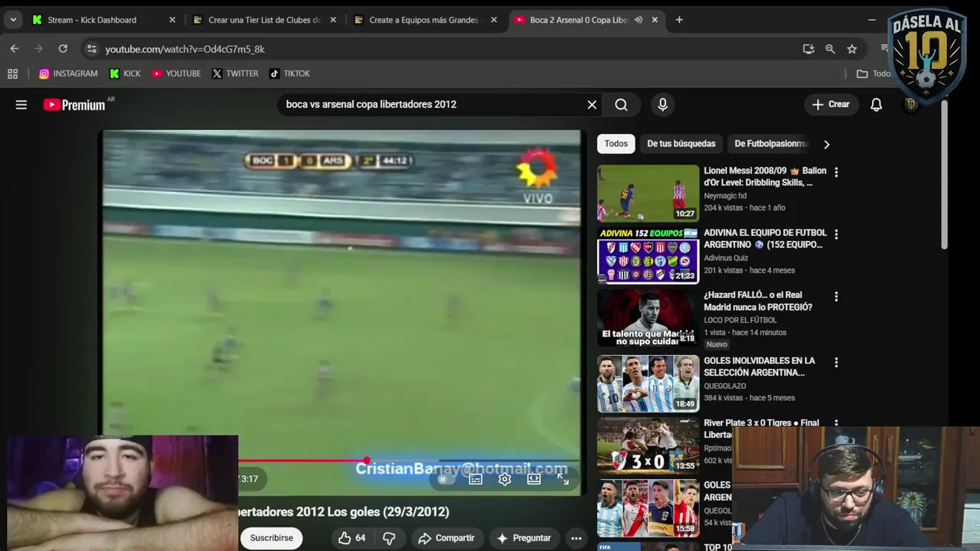
Task: Open a new browser tab
Action: pyautogui.click(x=679, y=20)
